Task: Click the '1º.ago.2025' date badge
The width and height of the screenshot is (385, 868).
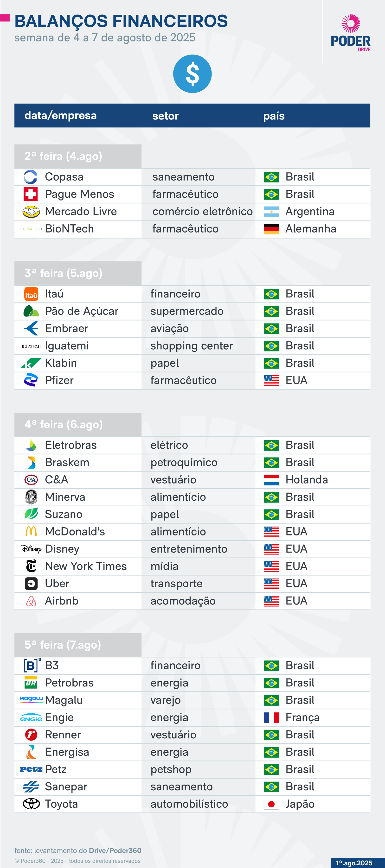Action: pyautogui.click(x=354, y=863)
